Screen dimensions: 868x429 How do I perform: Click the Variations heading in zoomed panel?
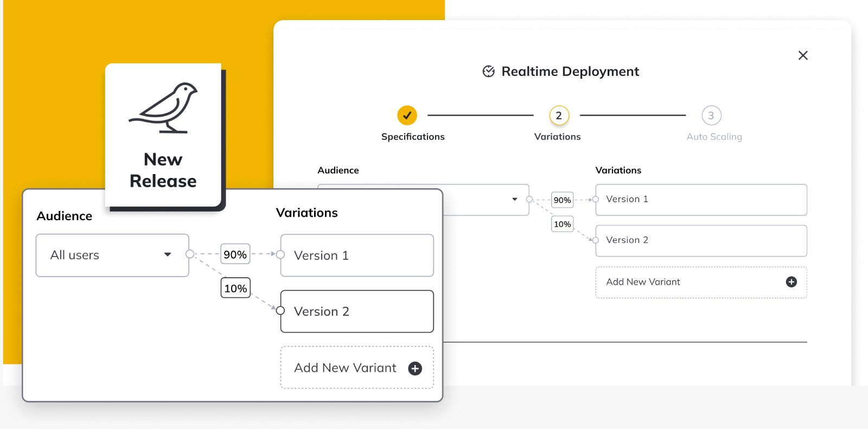pos(307,213)
